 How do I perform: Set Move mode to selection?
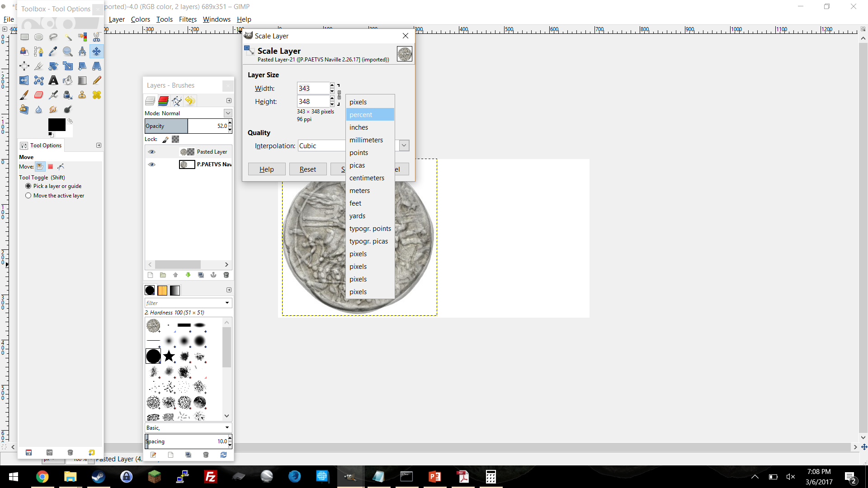(51, 167)
